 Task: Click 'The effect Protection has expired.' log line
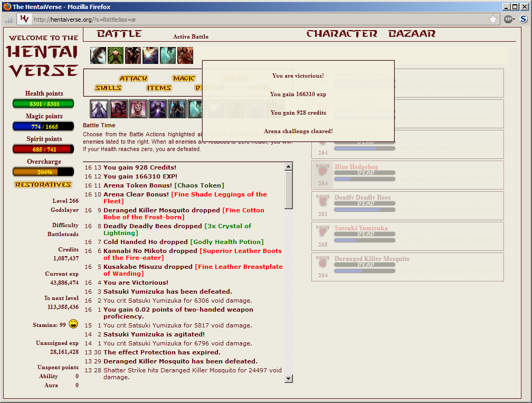[162, 352]
